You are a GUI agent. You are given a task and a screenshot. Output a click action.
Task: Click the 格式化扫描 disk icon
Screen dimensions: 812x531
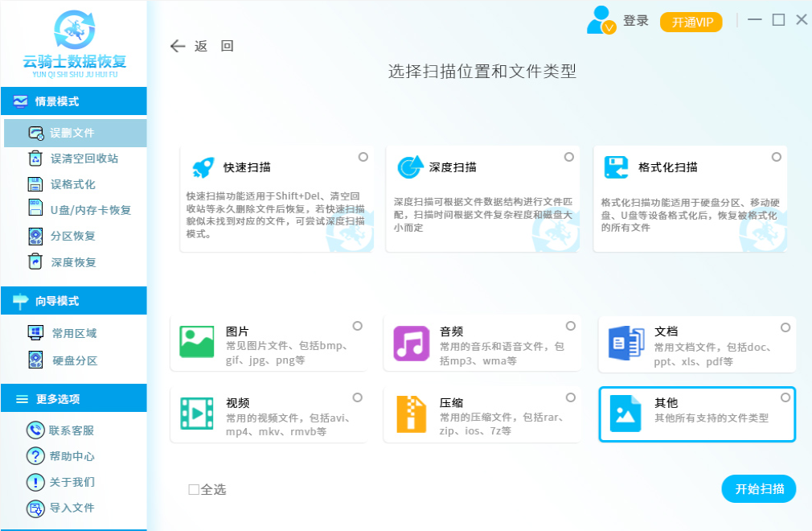[x=617, y=167]
